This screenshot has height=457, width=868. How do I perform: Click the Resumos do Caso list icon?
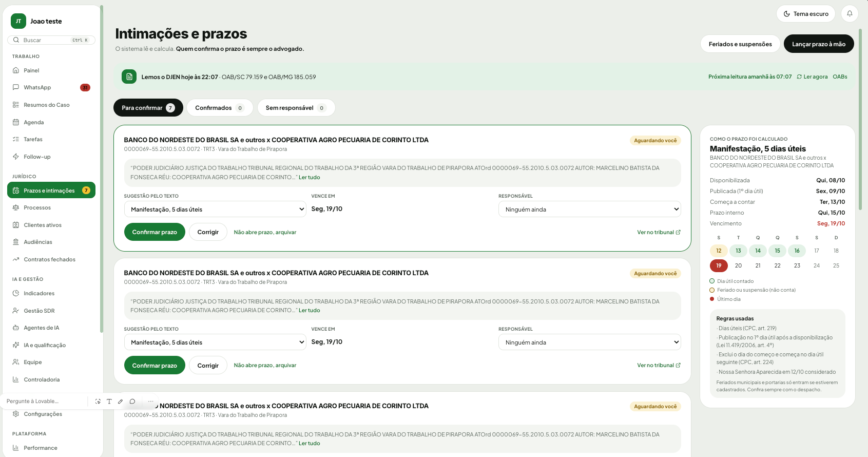point(16,105)
